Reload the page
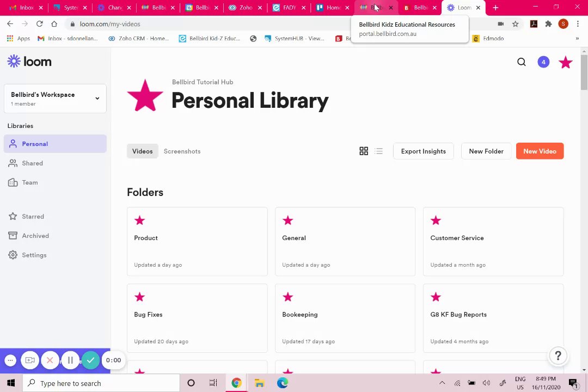588x392 pixels. pyautogui.click(x=39, y=24)
